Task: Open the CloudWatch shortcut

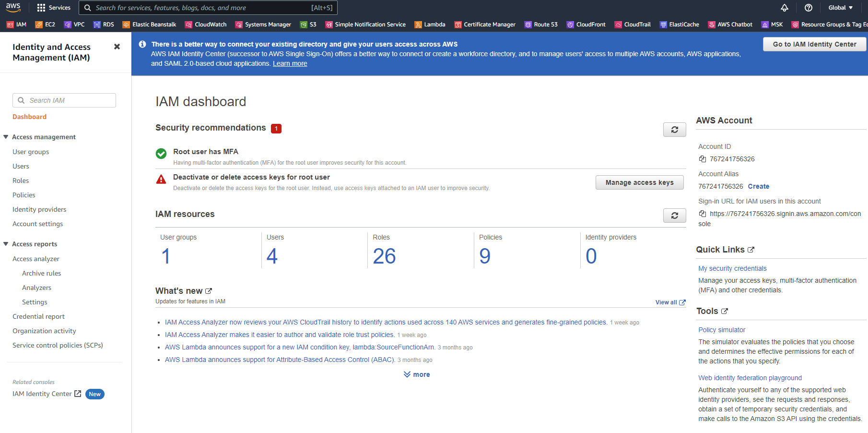Action: point(206,24)
